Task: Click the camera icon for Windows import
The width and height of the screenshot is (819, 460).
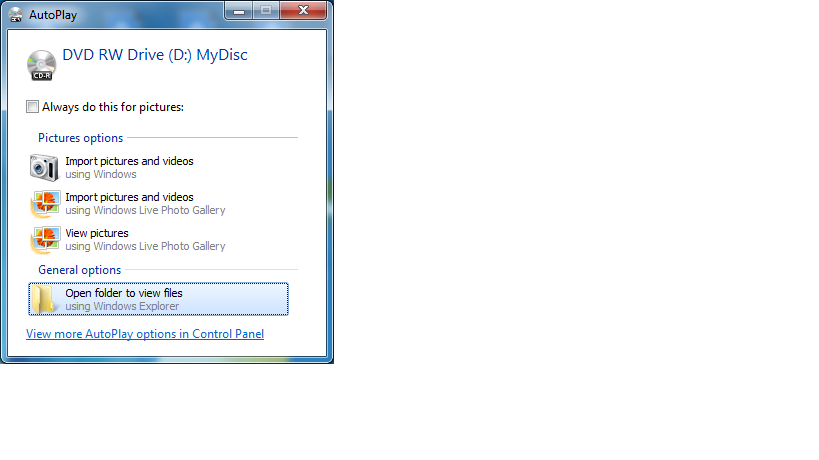Action: [x=45, y=167]
